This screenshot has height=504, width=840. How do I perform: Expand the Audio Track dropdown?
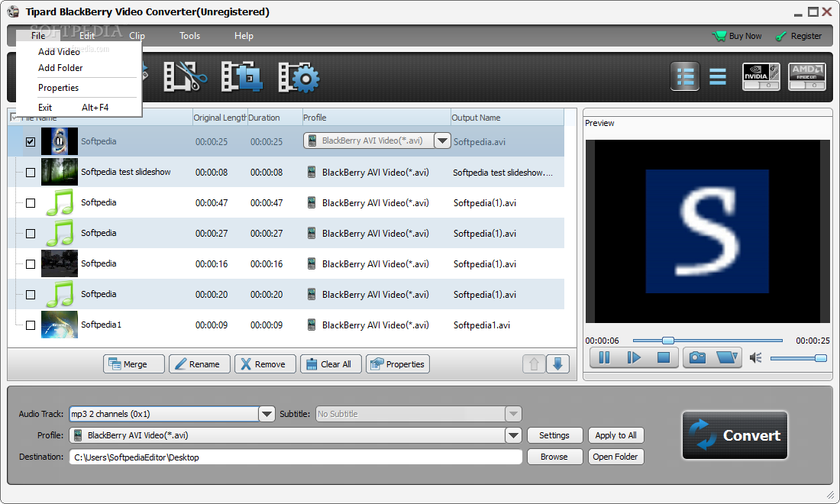(267, 414)
